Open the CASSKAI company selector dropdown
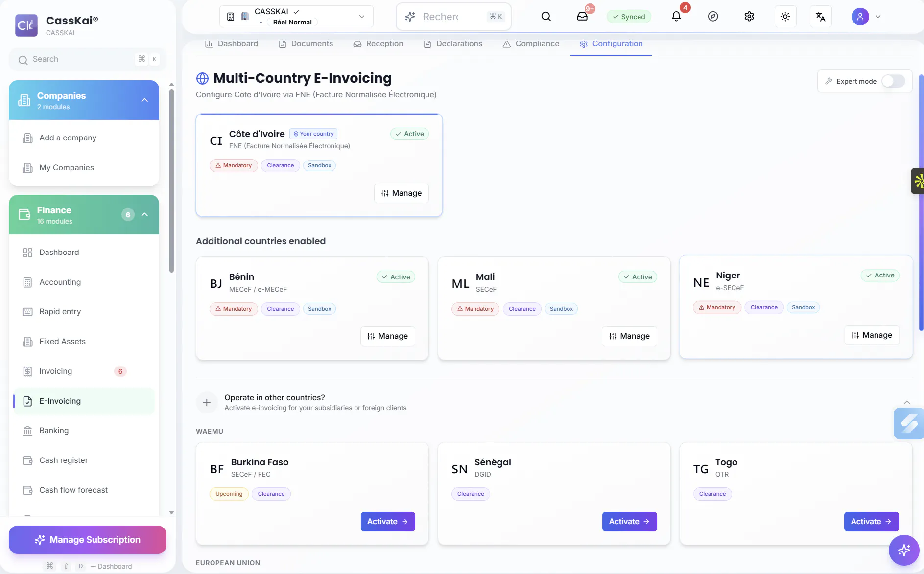Image resolution: width=924 pixels, height=574 pixels. (x=296, y=17)
